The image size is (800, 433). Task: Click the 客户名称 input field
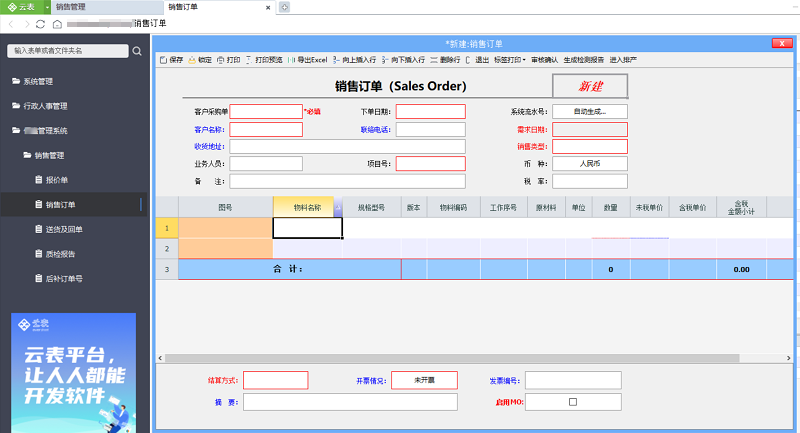[x=266, y=130]
